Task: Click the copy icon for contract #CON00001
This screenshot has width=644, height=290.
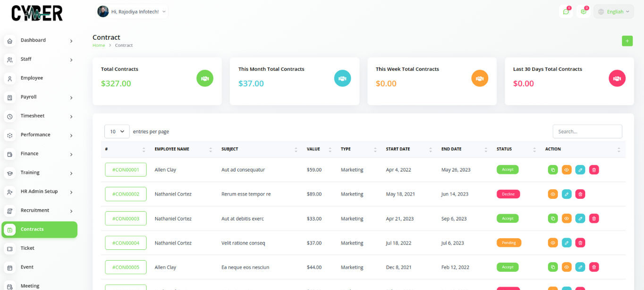Action: click(x=552, y=170)
